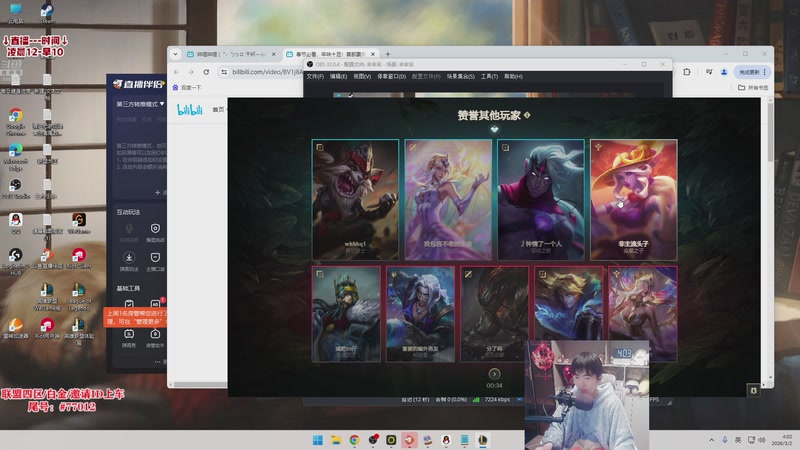Click Chrome vertical scrollbar down arrow

770,378
